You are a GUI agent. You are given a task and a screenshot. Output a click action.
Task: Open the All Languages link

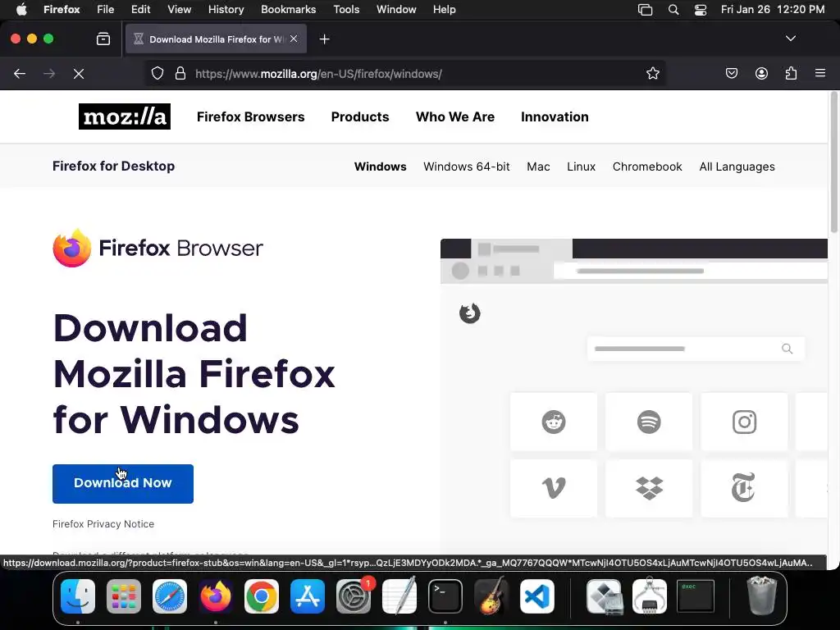(x=737, y=167)
